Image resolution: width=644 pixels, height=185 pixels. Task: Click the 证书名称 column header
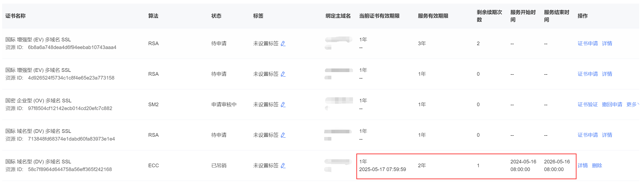pyautogui.click(x=16, y=16)
